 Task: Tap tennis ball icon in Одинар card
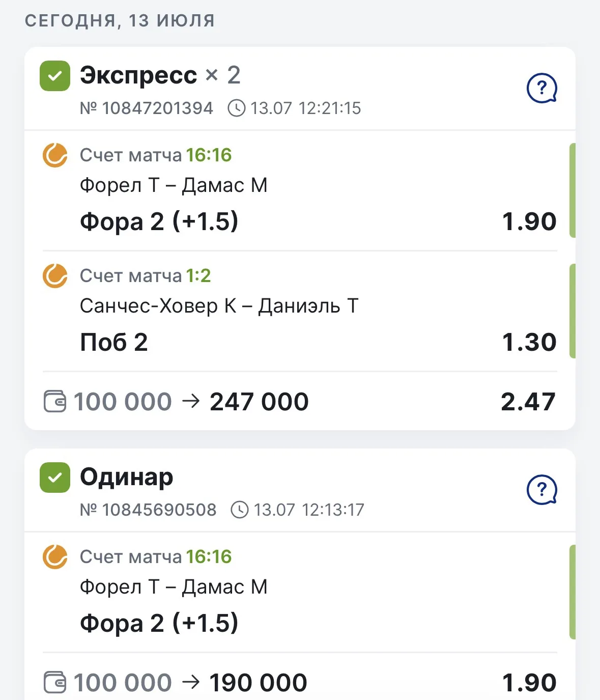click(55, 557)
